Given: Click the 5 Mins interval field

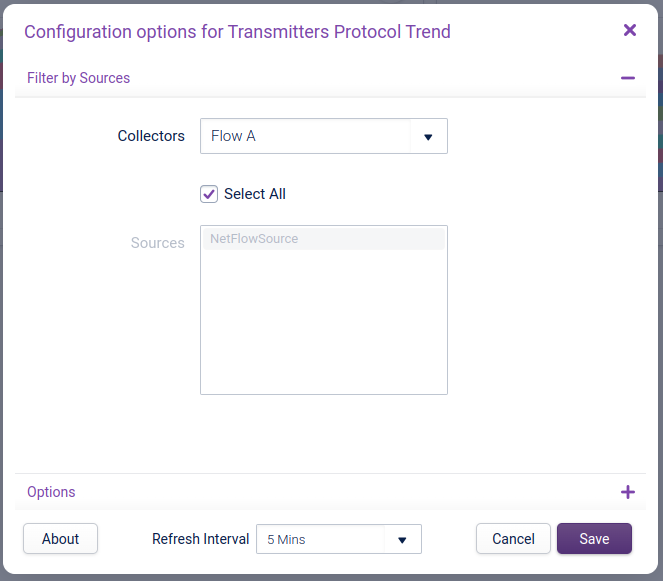Looking at the screenshot, I should point(320,540).
